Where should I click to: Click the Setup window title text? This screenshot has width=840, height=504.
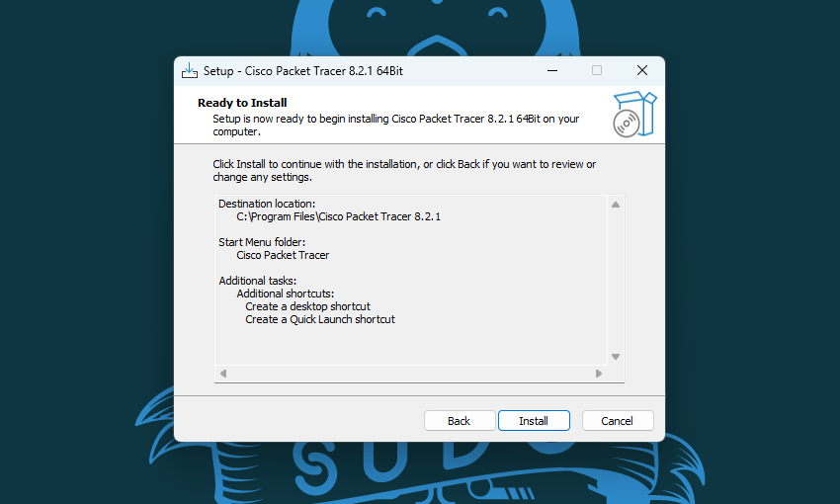(x=303, y=71)
